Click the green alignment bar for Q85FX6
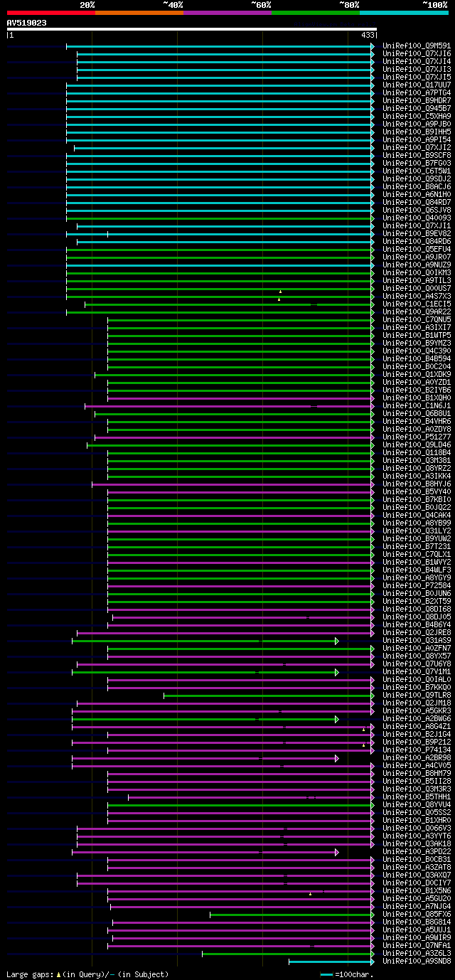 (291, 915)
